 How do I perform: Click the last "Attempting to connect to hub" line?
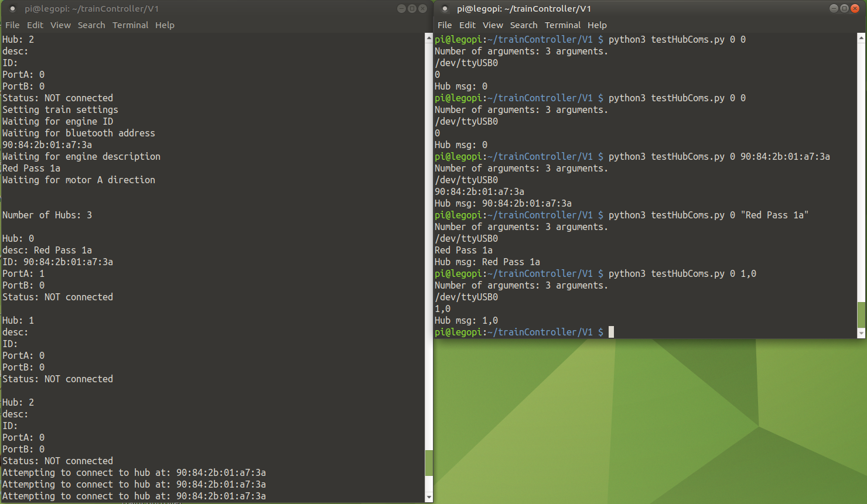click(x=134, y=496)
